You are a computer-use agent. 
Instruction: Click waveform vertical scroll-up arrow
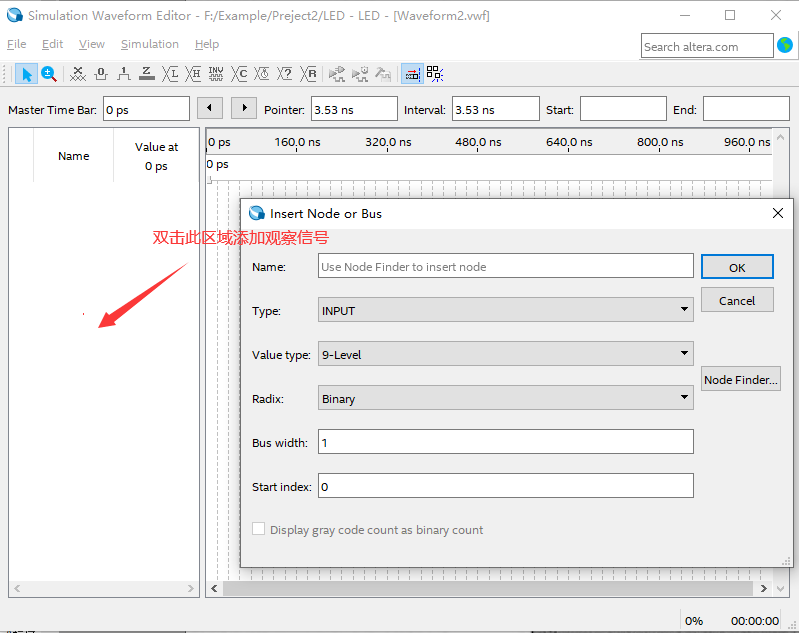coord(780,138)
